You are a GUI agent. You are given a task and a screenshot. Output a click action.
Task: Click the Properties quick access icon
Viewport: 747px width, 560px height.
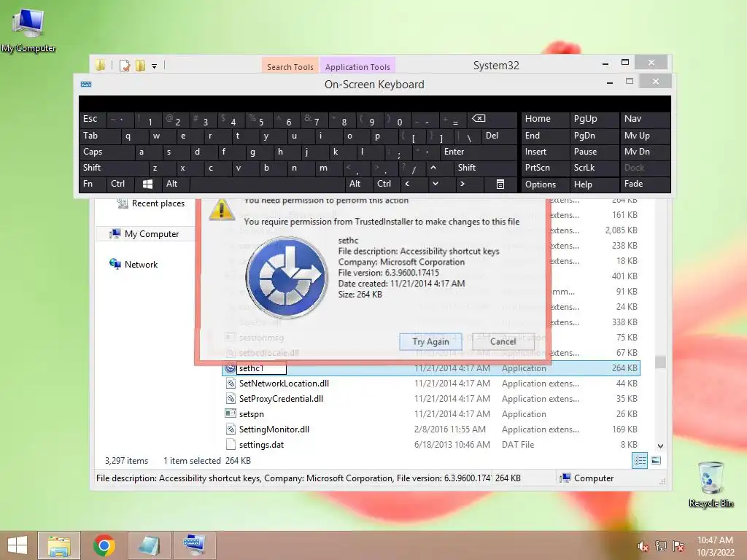[125, 66]
